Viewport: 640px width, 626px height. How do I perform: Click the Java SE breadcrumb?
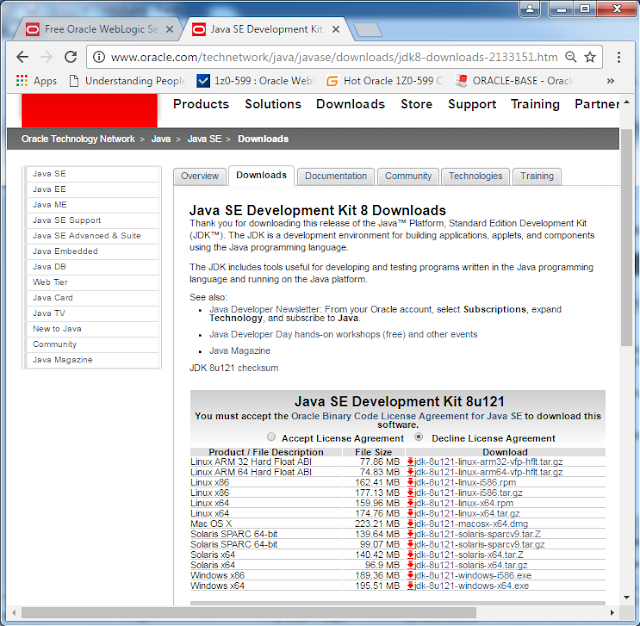(204, 139)
